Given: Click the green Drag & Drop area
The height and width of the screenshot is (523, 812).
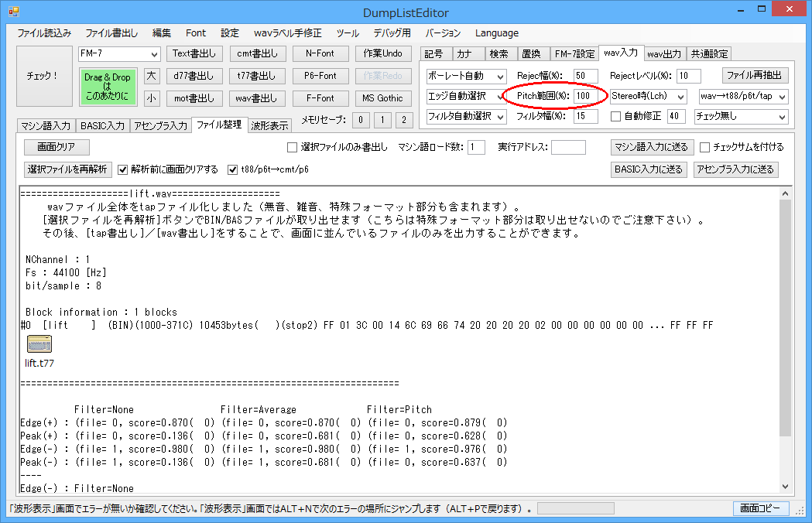Looking at the screenshot, I should tap(107, 85).
